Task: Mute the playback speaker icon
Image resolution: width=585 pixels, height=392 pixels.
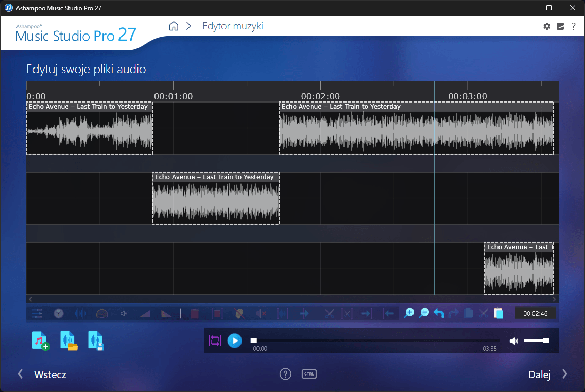Action: (x=514, y=340)
